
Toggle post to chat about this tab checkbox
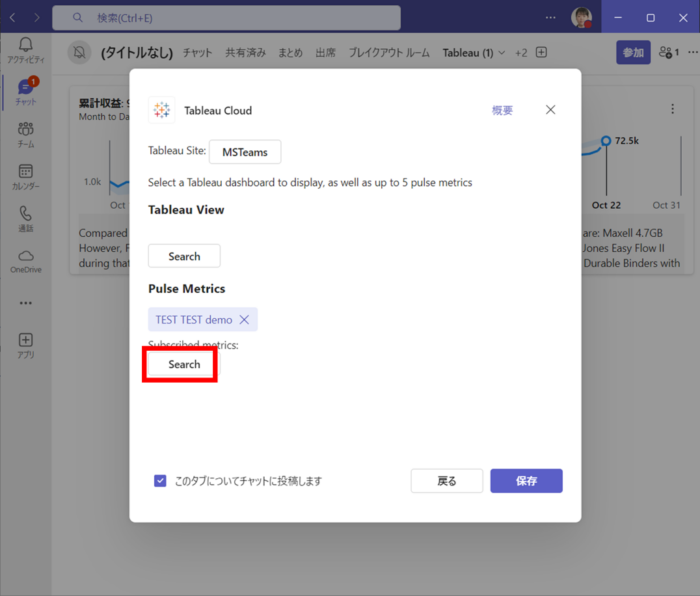(160, 481)
